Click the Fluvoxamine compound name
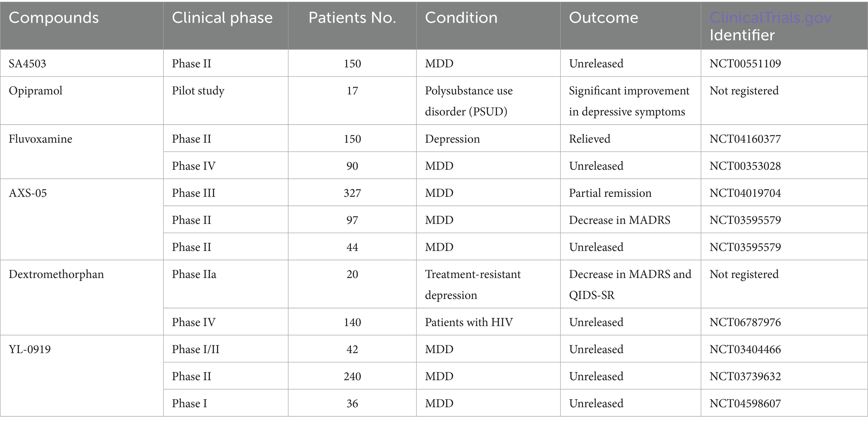 [40, 139]
